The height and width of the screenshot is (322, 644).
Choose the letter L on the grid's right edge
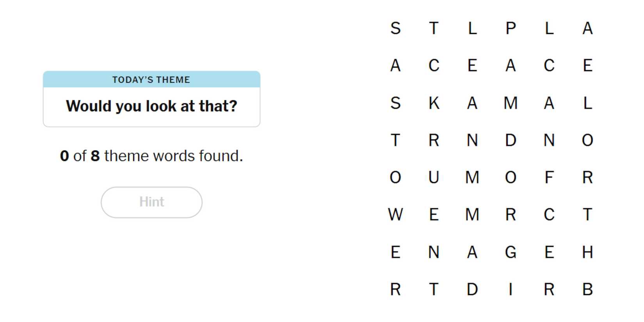[587, 103]
